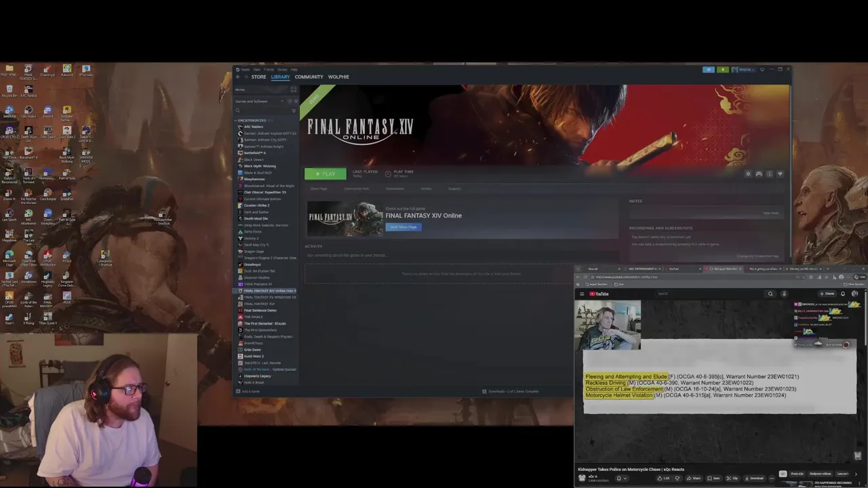Show next recommendation chips with arrow

coord(856,474)
